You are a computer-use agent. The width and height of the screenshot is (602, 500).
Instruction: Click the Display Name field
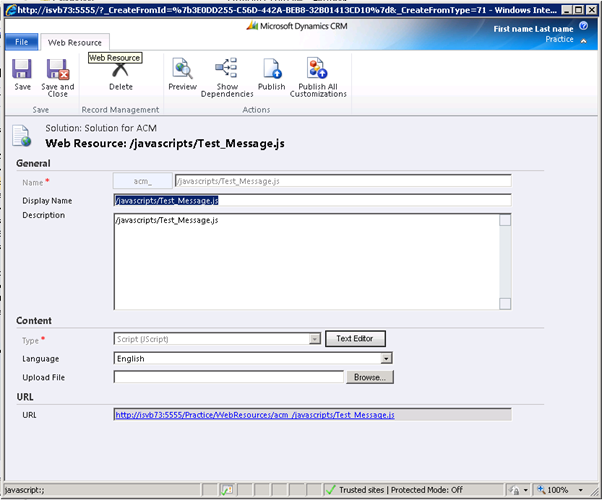(312, 200)
